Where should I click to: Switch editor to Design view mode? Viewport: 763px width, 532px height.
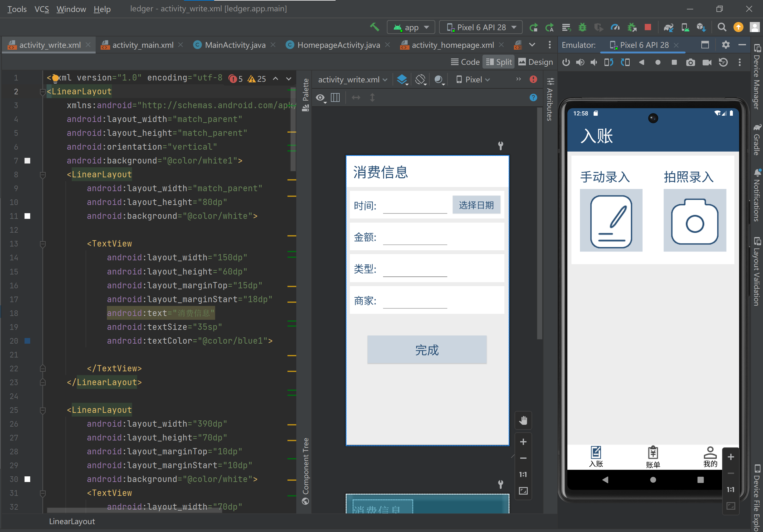(535, 62)
